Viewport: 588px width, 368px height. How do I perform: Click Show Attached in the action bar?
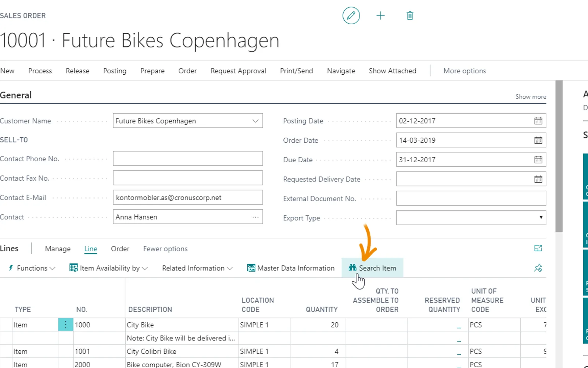click(x=392, y=71)
